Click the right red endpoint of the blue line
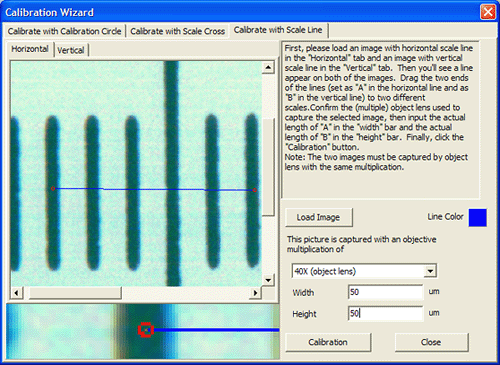The height and width of the screenshot is (365, 500). pos(255,190)
